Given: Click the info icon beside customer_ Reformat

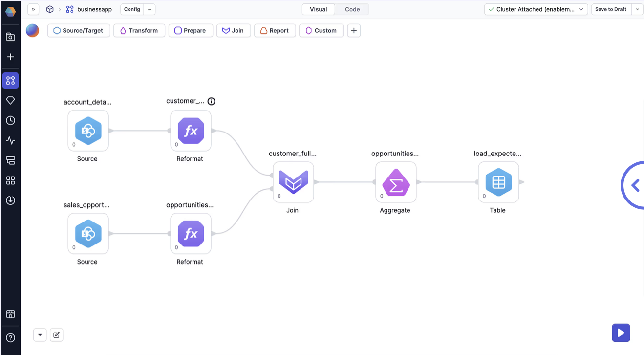Looking at the screenshot, I should tap(211, 101).
